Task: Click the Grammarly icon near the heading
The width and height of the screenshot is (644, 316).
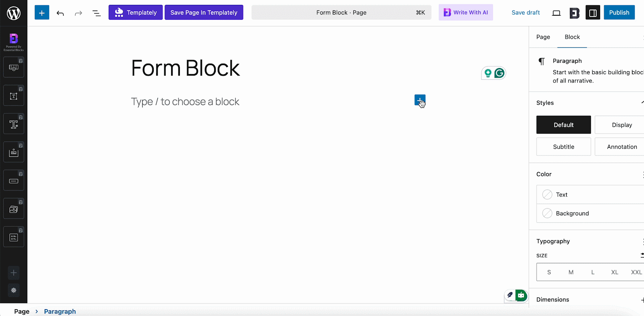Action: click(x=499, y=73)
